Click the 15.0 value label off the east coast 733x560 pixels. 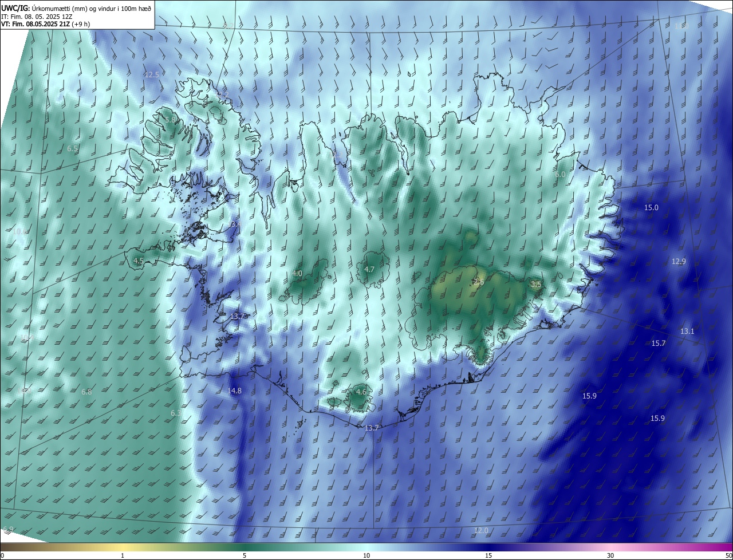click(652, 208)
